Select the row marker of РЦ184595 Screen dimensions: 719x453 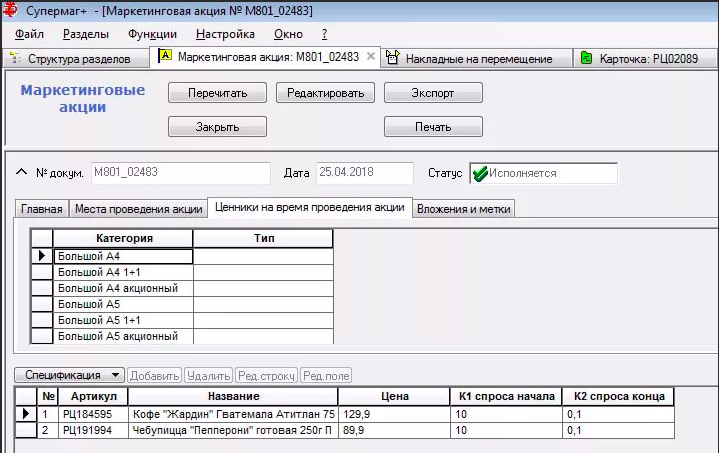(x=26, y=414)
